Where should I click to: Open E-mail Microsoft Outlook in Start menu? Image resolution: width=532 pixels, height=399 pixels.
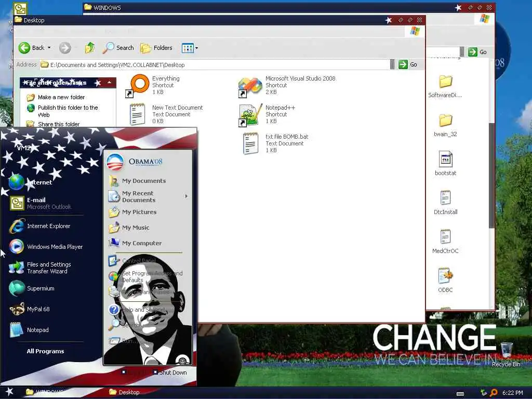click(x=40, y=203)
